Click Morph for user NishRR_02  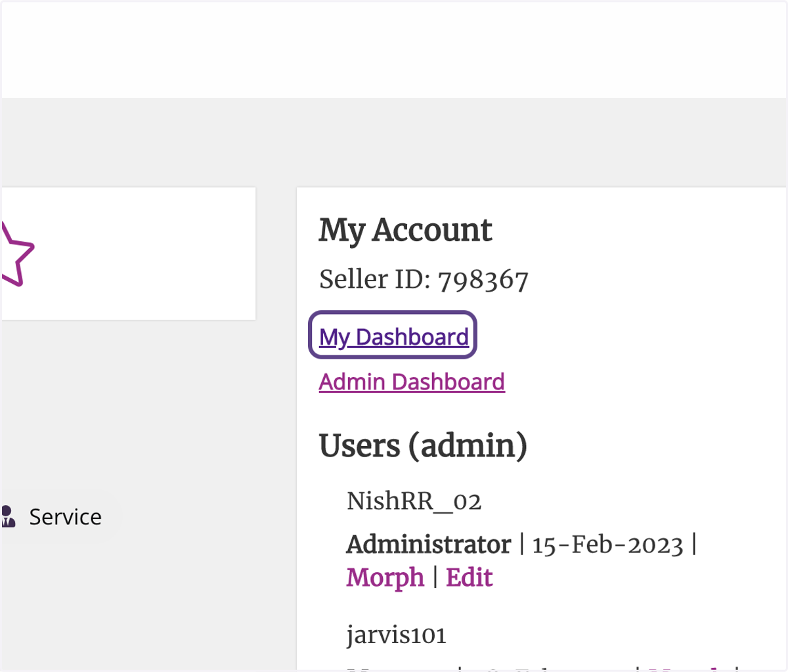tap(385, 577)
